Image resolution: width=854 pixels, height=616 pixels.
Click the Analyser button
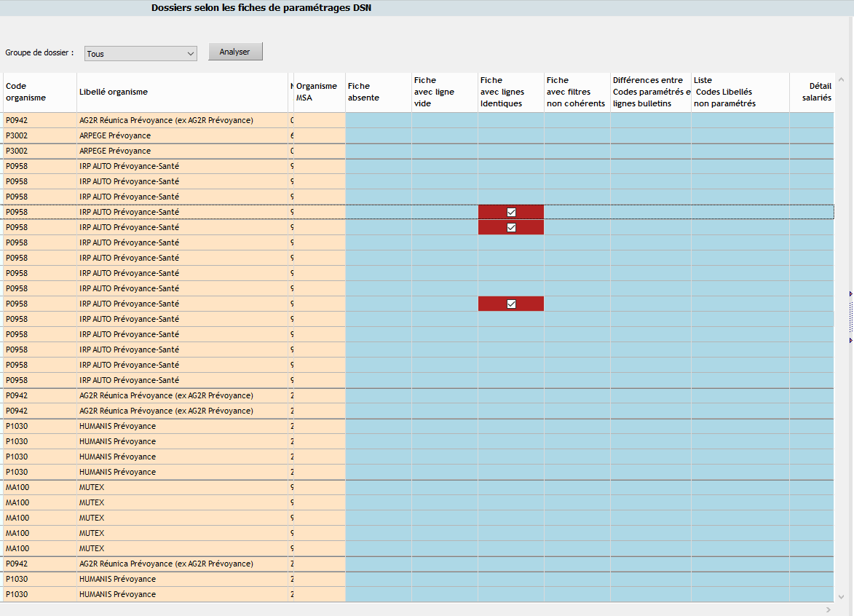(235, 52)
